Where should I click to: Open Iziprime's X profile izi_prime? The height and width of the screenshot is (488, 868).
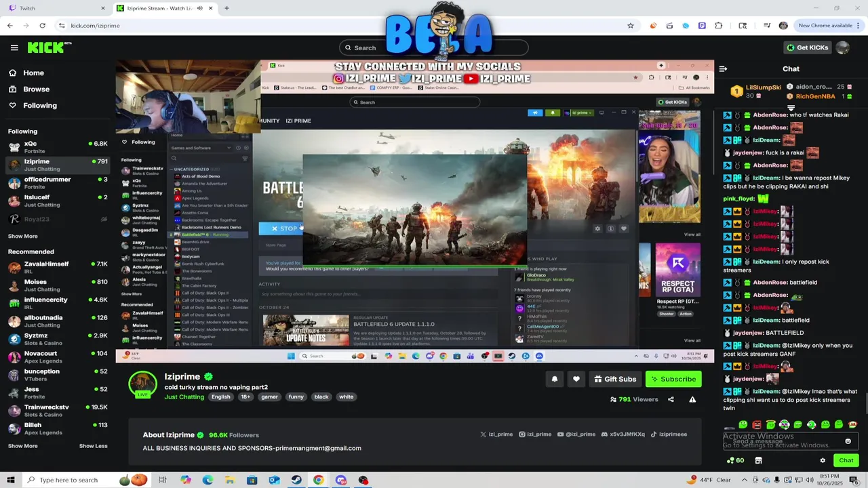(x=496, y=434)
